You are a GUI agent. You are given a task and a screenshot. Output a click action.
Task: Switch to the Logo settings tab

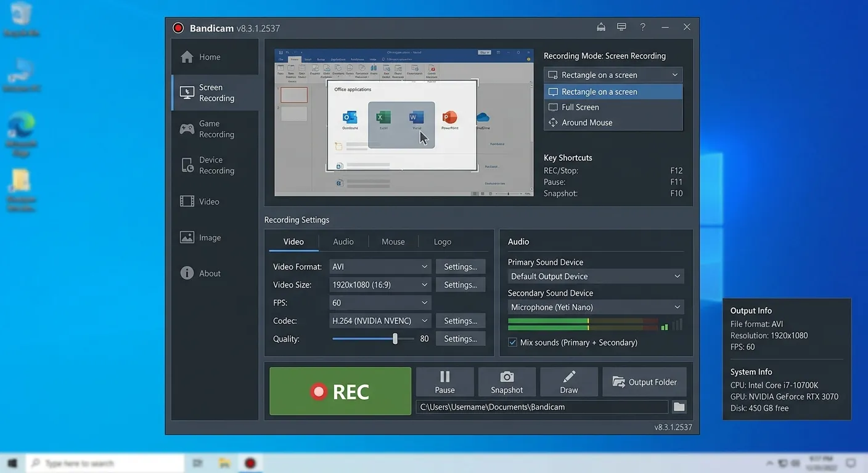pyautogui.click(x=443, y=242)
